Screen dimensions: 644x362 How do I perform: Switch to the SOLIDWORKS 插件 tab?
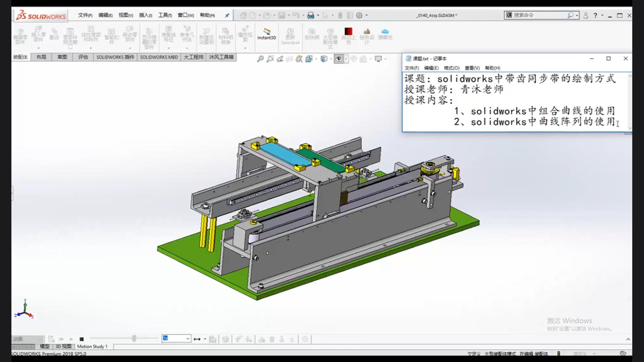(115, 57)
